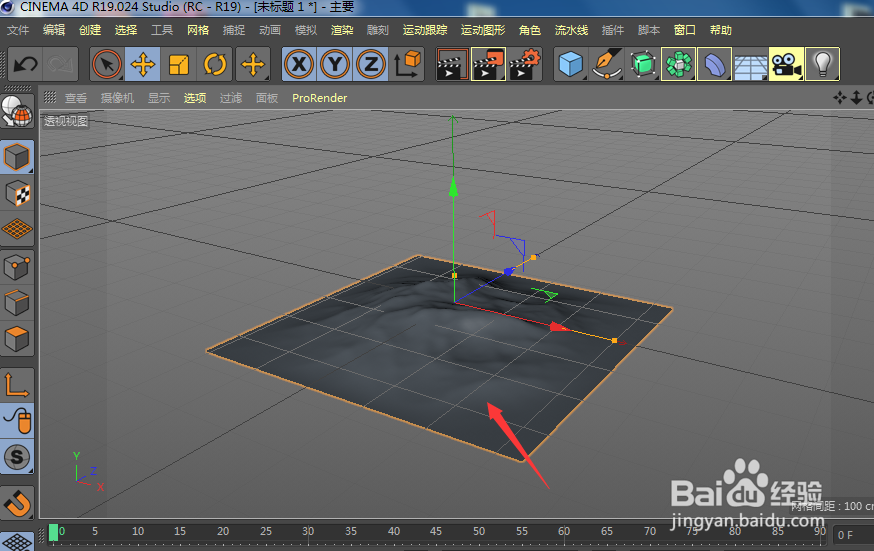The height and width of the screenshot is (551, 874).
Task: Switch to Texture mode checkered cube
Action: click(x=17, y=193)
